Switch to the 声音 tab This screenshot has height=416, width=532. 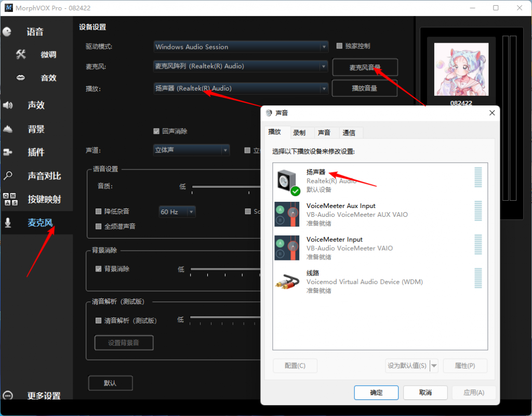point(326,133)
